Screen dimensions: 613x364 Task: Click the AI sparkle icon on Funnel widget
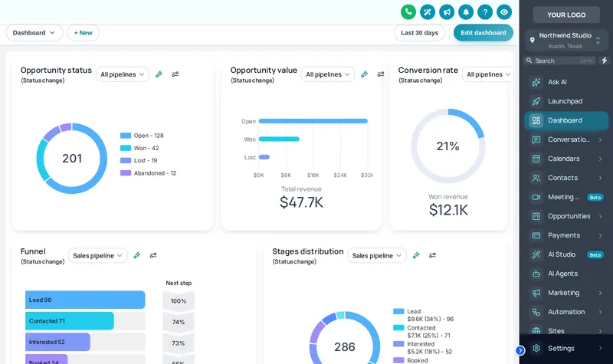click(x=137, y=255)
